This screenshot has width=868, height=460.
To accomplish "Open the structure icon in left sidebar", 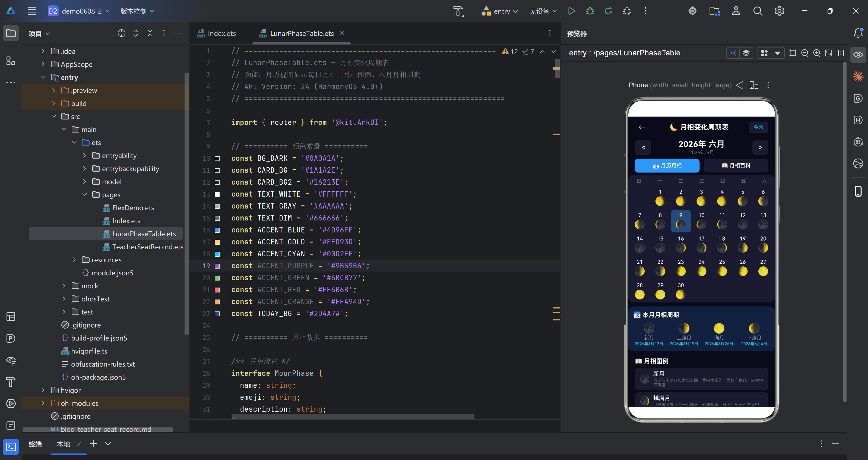I will 11,61.
